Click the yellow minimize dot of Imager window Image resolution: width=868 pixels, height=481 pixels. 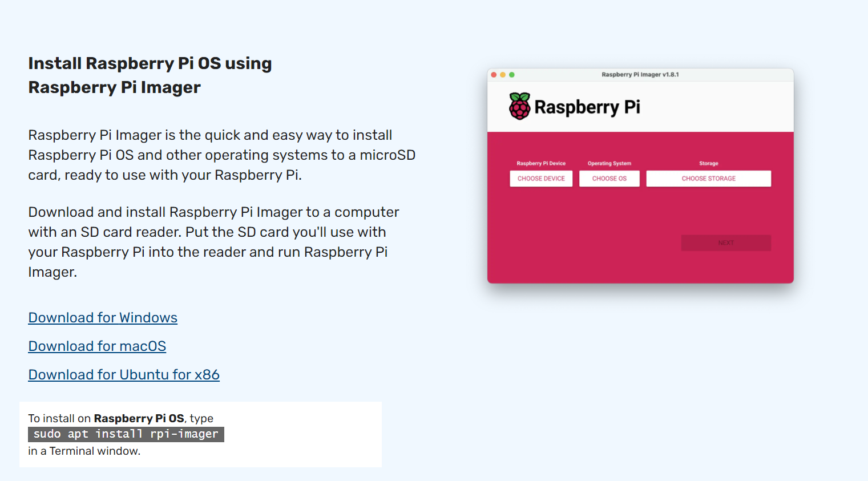pyautogui.click(x=503, y=75)
